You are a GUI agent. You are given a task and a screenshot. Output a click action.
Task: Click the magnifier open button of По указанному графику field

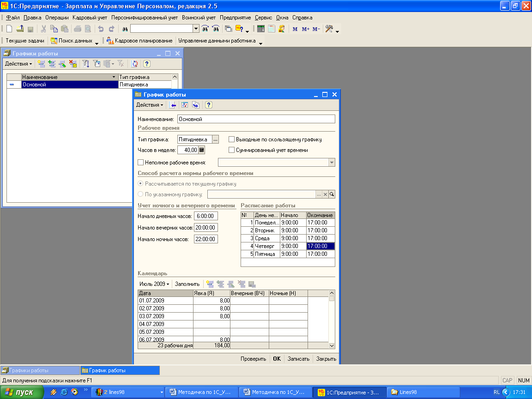click(x=332, y=194)
